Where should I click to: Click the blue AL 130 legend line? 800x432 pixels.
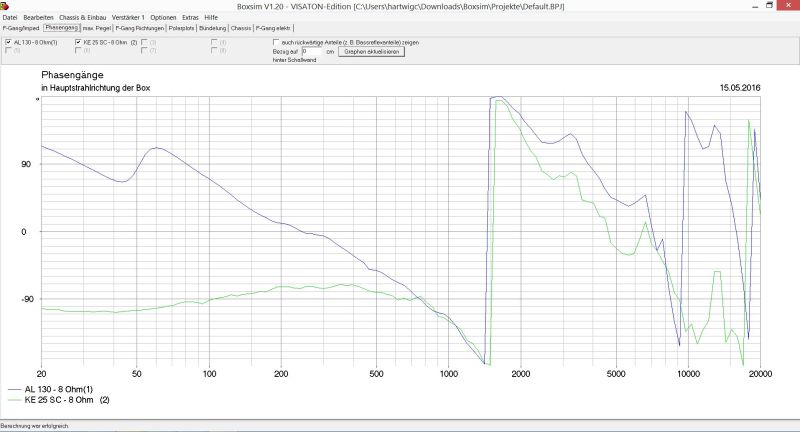point(15,389)
